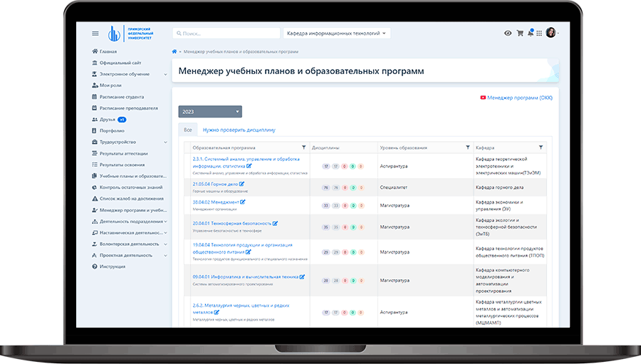
Task: Click the '+1' badge next to Друзья
Action: [122, 120]
